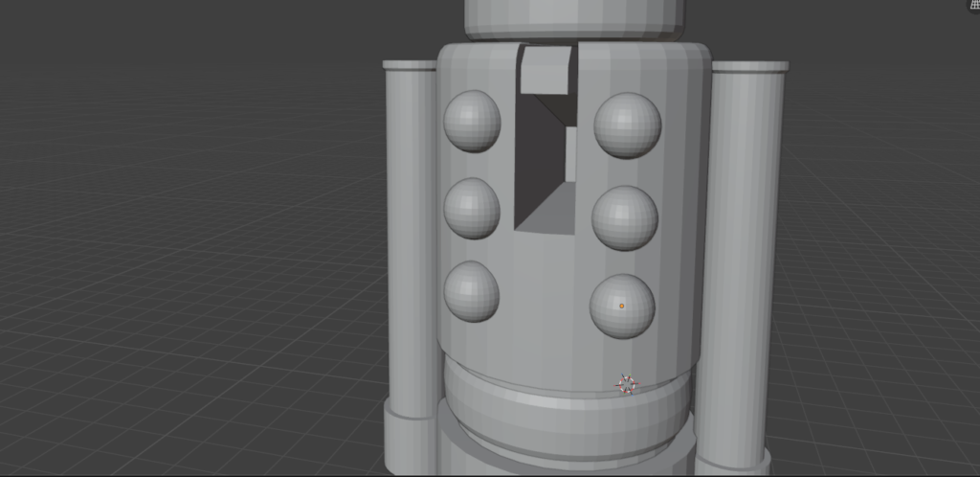Select the light gray cube inside the chest cavity
This screenshot has height=477, width=980.
pos(546,70)
